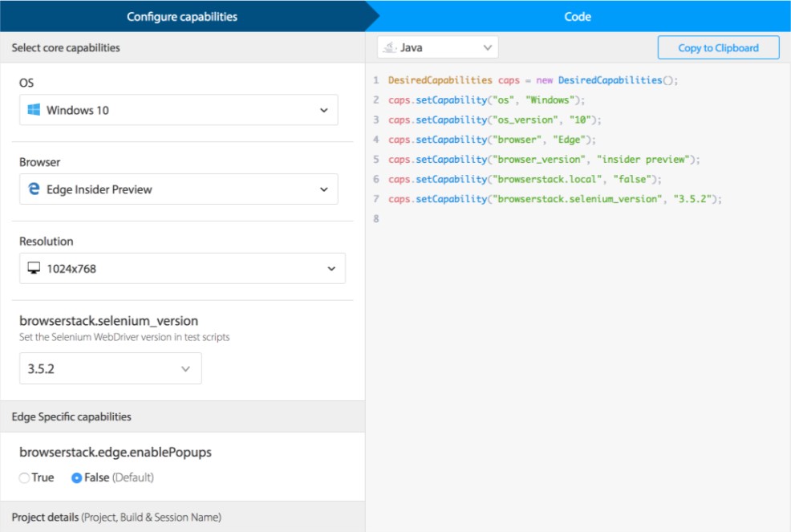Viewport: 791px width, 532px height.
Task: Click code line 1 with DesiredCapabilities
Action: pos(533,80)
